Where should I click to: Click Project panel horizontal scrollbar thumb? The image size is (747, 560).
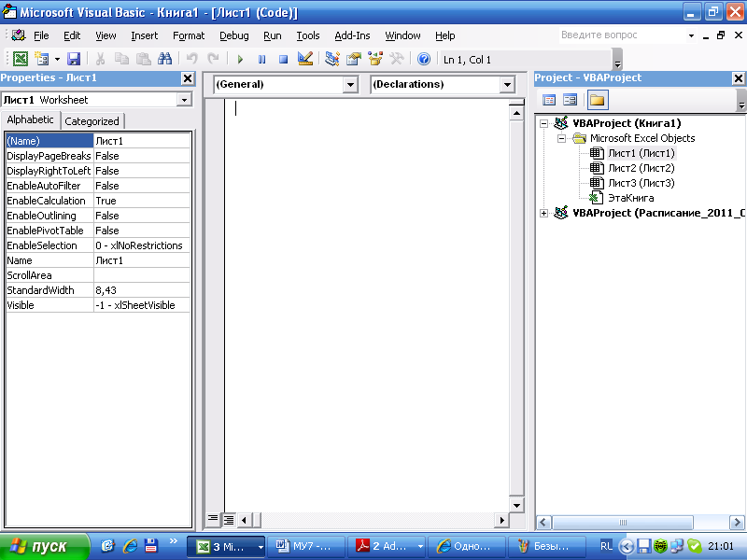tap(622, 523)
